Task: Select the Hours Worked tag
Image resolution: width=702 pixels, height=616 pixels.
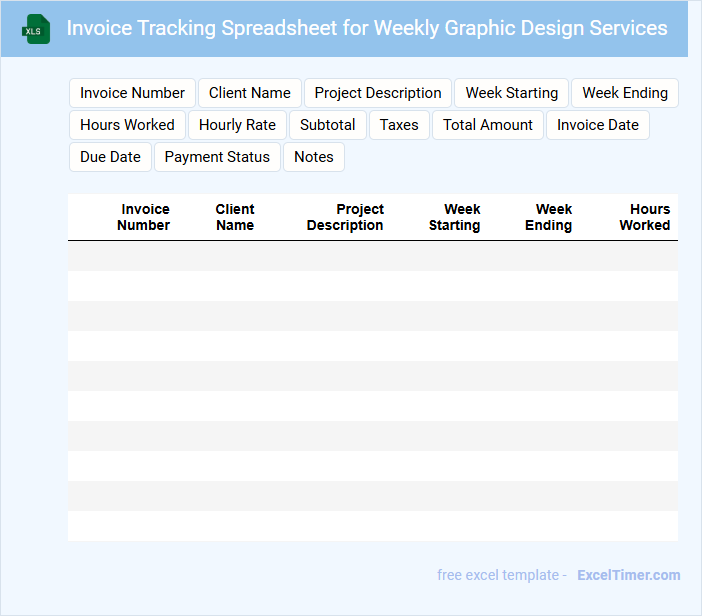Action: click(x=127, y=125)
